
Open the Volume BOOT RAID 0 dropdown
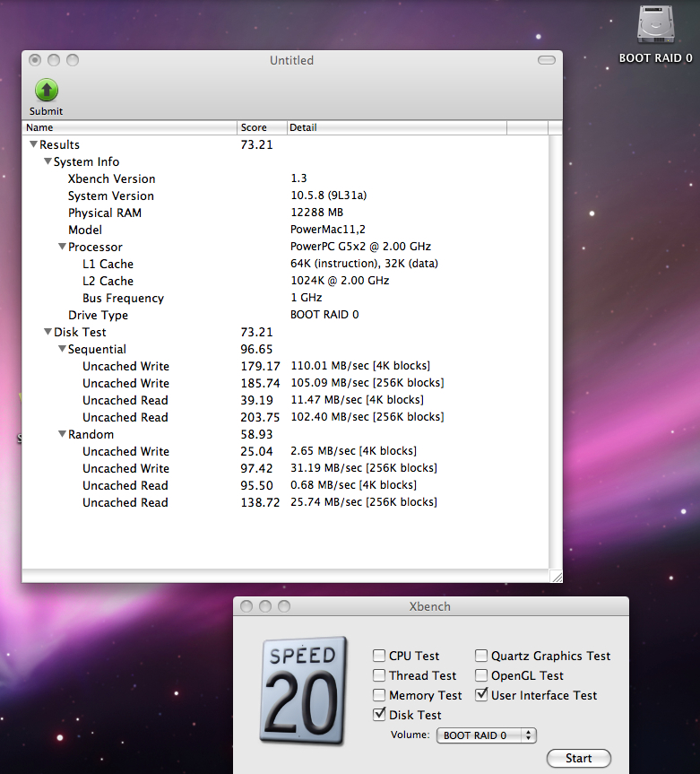tap(487, 735)
